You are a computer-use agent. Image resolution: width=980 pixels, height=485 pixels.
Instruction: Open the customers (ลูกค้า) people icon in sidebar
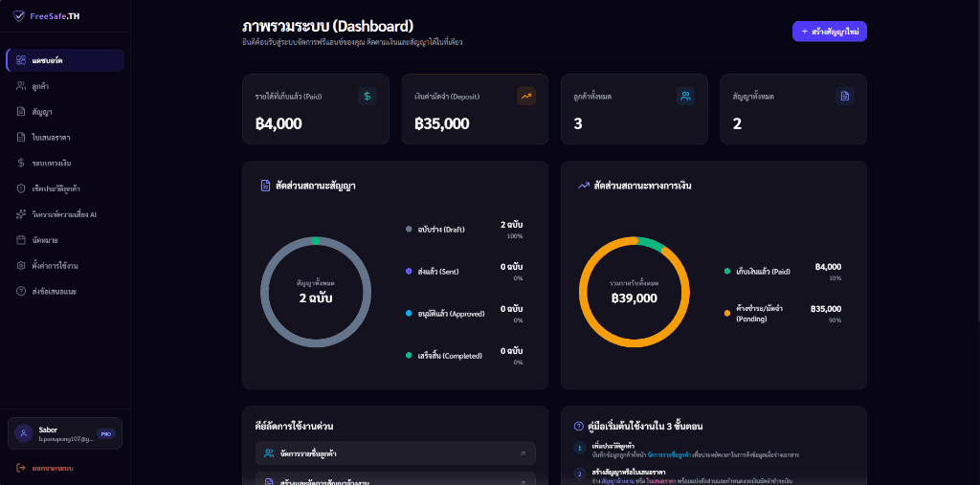pos(21,86)
